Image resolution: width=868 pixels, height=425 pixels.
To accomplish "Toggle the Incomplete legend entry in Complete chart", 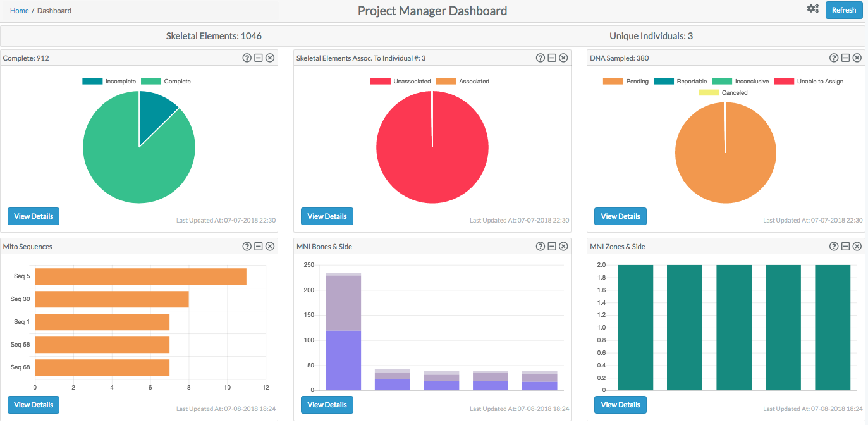I will click(109, 82).
